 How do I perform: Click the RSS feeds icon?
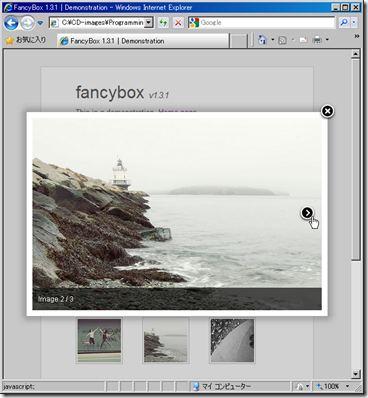click(283, 40)
